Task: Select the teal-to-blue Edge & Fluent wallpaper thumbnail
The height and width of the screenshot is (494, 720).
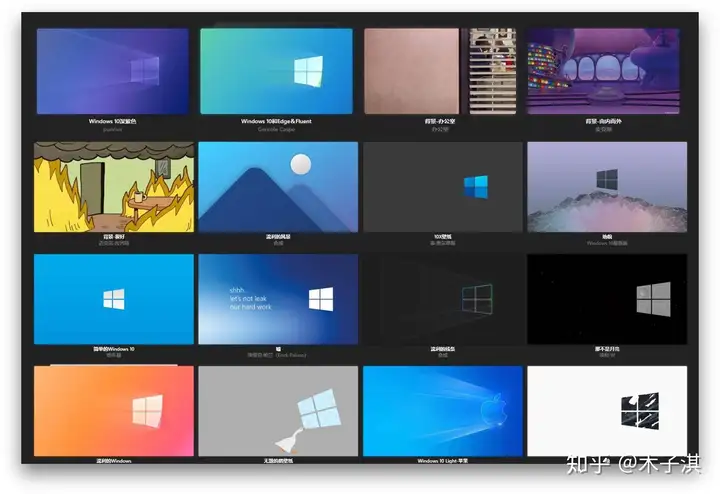Action: (276, 71)
